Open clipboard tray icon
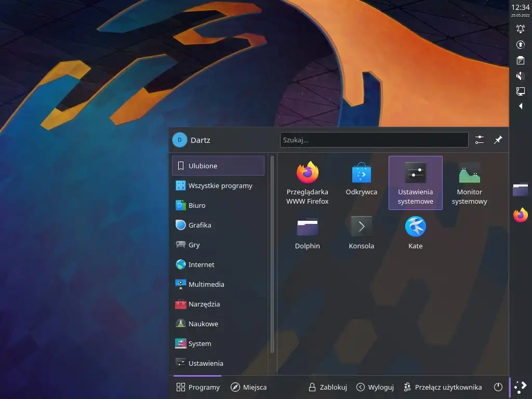This screenshot has height=399, width=532. 520,60
